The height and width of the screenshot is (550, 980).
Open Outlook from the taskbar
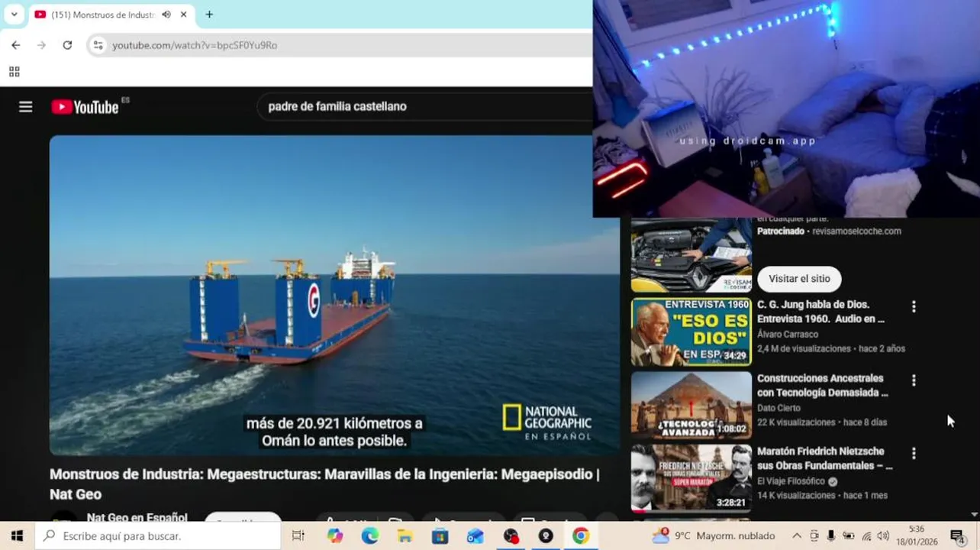pos(475,536)
